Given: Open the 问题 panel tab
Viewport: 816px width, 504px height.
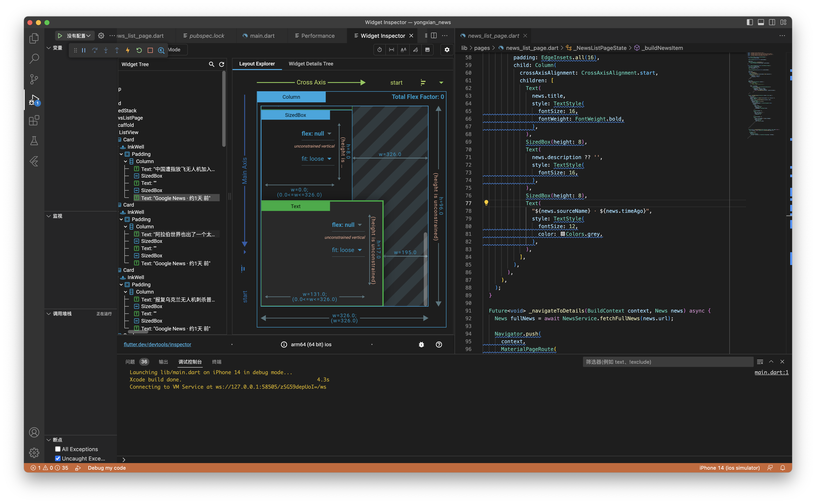Looking at the screenshot, I should (130, 362).
